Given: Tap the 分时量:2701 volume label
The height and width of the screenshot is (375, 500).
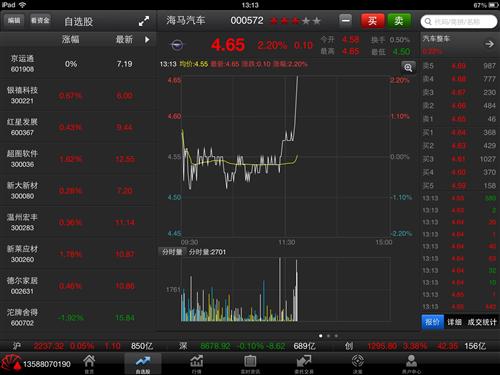Looking at the screenshot, I should coord(207,252).
